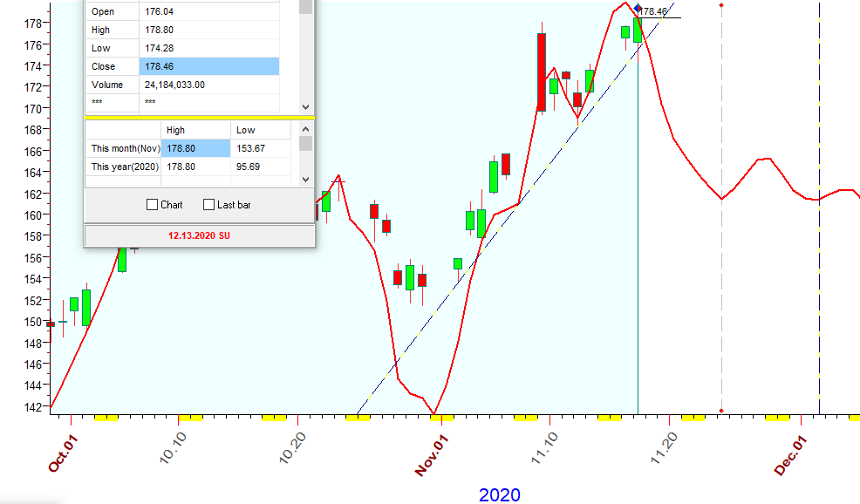Click the 12.13.2020 SU date button
Screen dimensions: 860x504
coord(199,235)
